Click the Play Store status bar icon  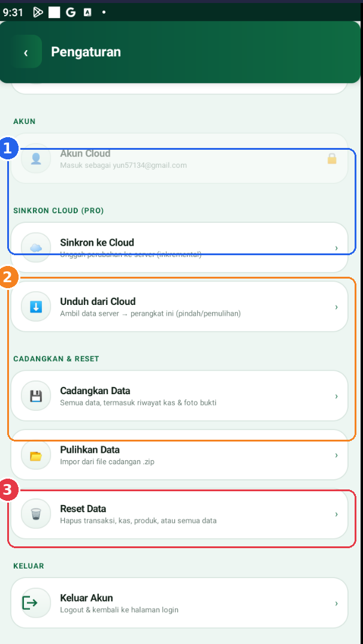point(38,13)
